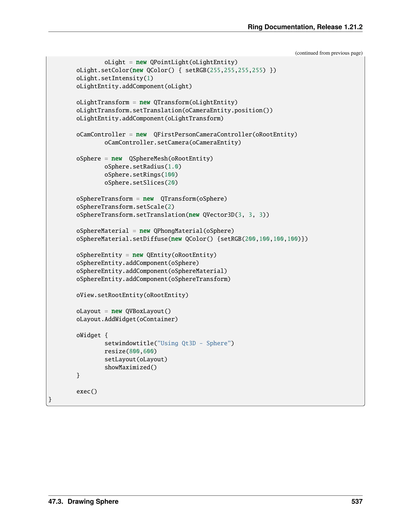Click the "Using Qt3D - Sphere" string
411x532 pixels.
tap(194, 343)
